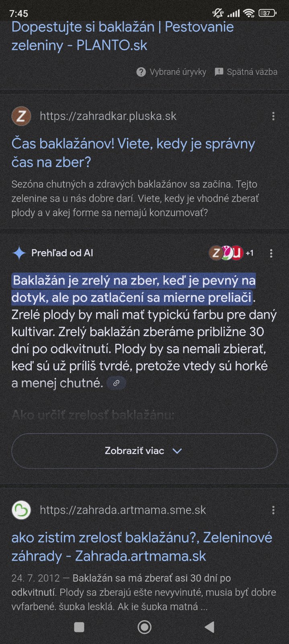Tap the highlighted AI summary sentence

[x=133, y=289]
